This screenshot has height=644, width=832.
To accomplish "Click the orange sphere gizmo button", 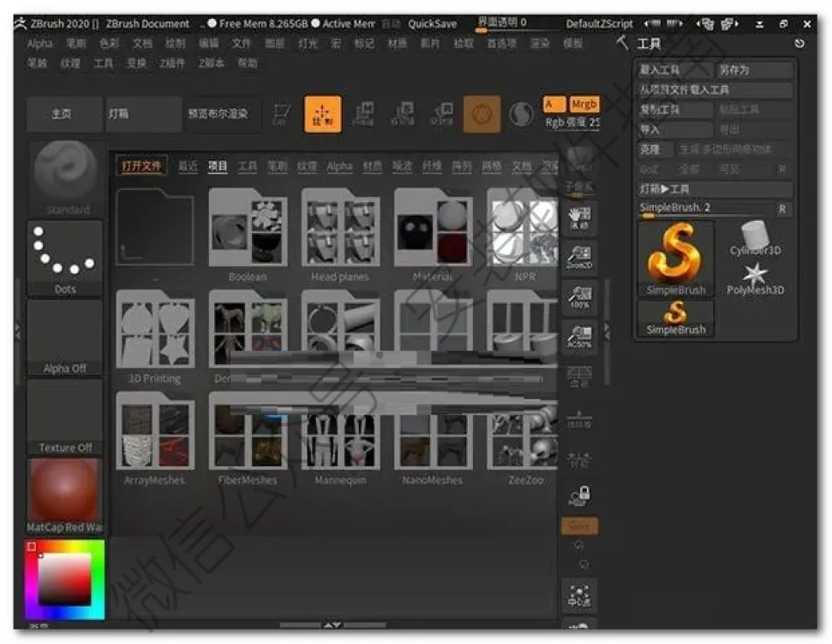I will click(x=482, y=114).
